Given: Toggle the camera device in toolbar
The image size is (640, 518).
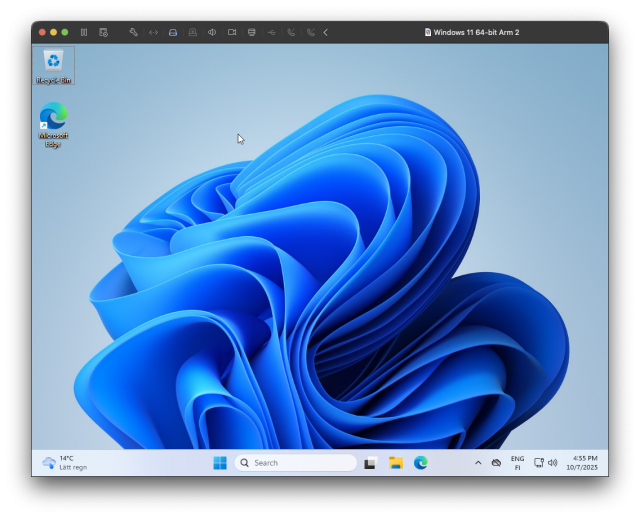Looking at the screenshot, I should click(x=232, y=32).
